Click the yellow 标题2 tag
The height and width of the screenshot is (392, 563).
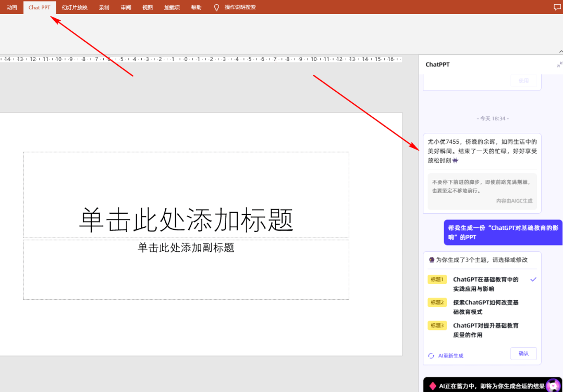point(437,303)
